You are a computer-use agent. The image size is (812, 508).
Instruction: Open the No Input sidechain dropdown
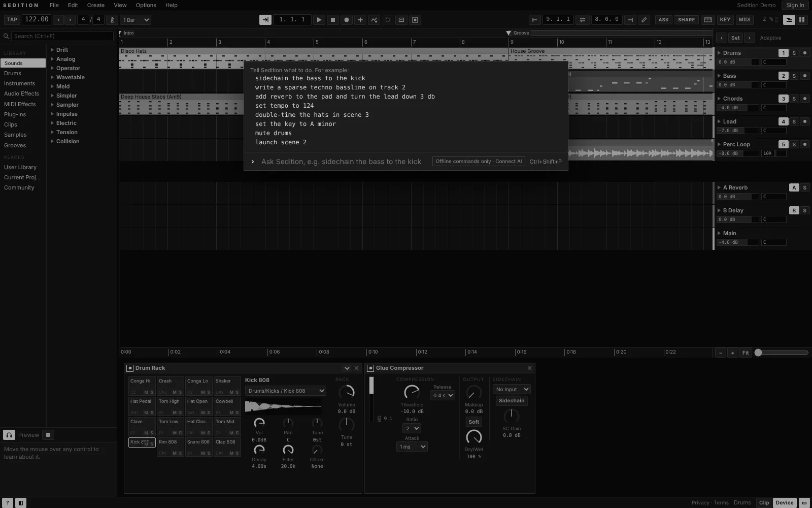[x=512, y=389]
